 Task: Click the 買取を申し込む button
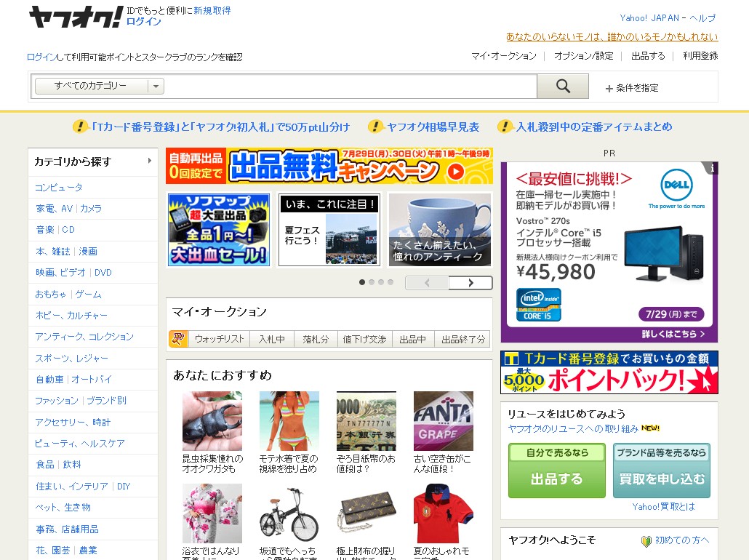pos(662,470)
